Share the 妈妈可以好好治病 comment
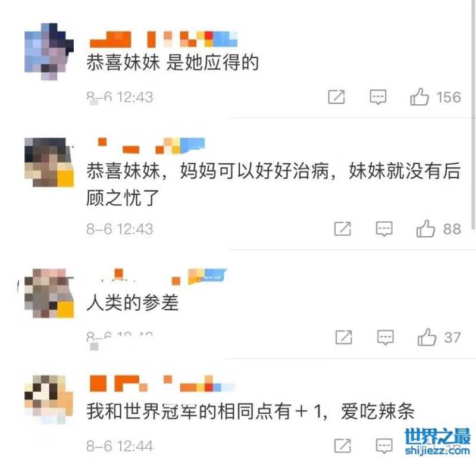This screenshot has height=459, width=476. pyautogui.click(x=343, y=229)
